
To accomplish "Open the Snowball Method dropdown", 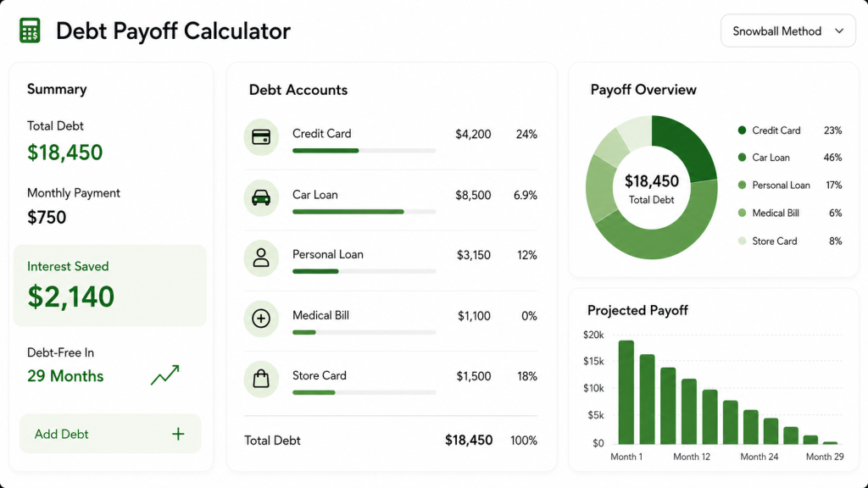I will click(787, 31).
